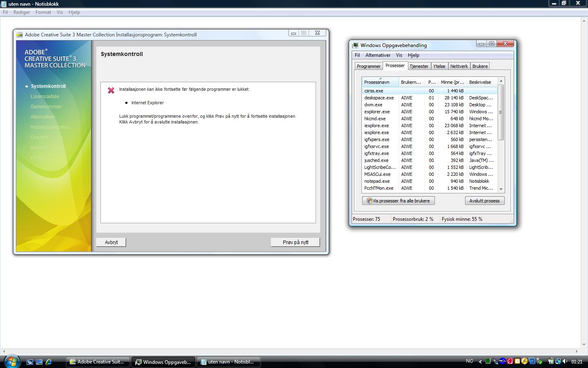Viewport: 588px width, 368px height.
Task: Click Vis prosesser fra alle brukere
Action: [398, 201]
